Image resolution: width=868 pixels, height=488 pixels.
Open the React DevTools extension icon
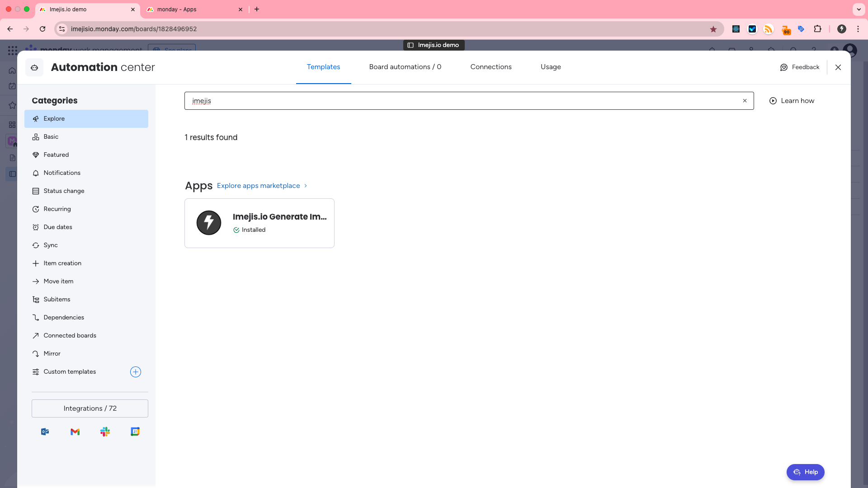(736, 29)
